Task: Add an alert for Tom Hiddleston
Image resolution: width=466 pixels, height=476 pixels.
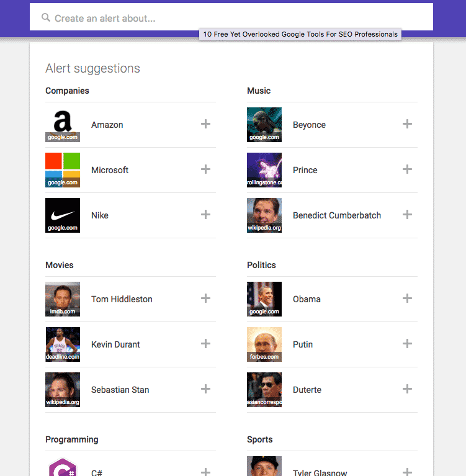Action: (x=205, y=299)
